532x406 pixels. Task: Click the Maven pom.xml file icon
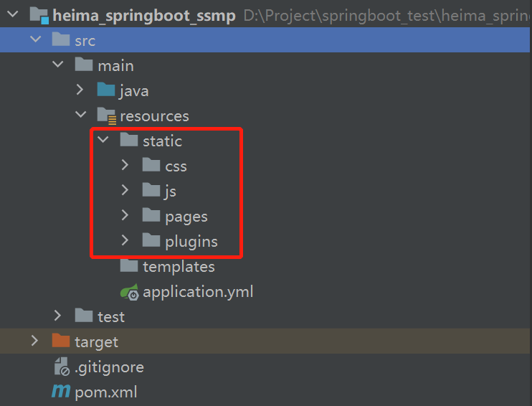(61, 392)
